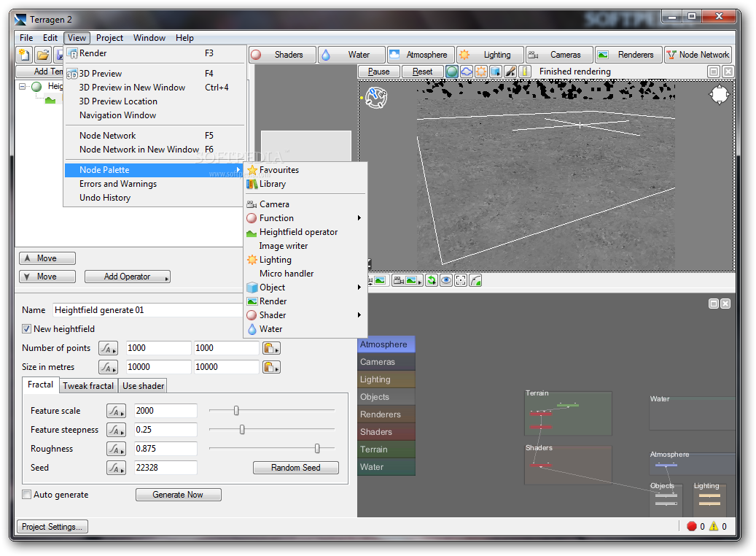Toggle the New heightfield checkbox
The height and width of the screenshot is (556, 756).
click(26, 328)
